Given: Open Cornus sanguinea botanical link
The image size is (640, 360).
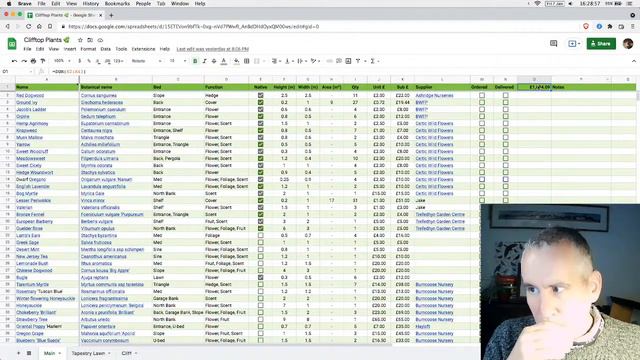Looking at the screenshot, I should point(99,96).
